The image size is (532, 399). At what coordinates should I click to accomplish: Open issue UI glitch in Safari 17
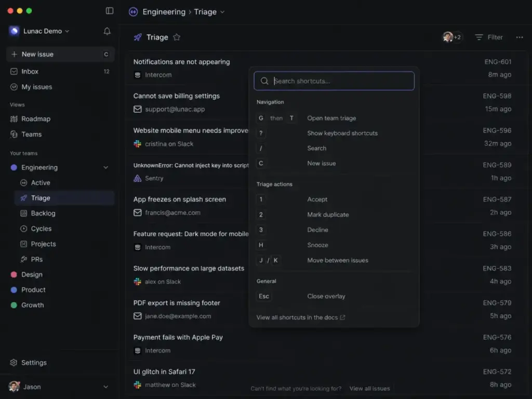pyautogui.click(x=164, y=372)
